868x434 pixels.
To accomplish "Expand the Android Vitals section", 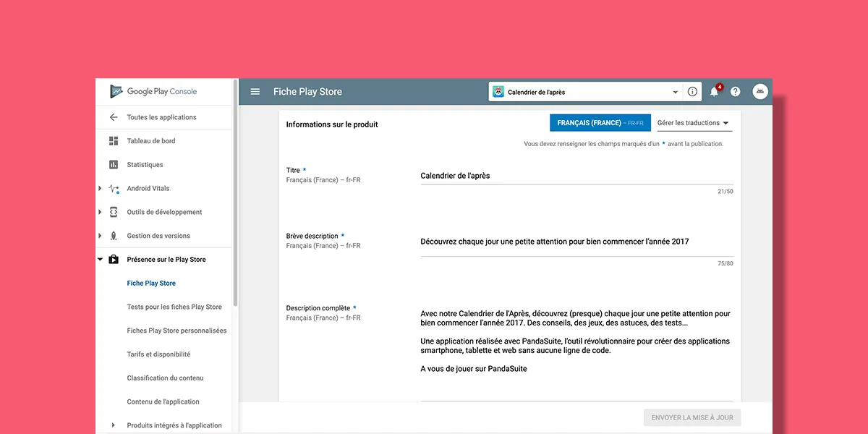I will point(101,189).
